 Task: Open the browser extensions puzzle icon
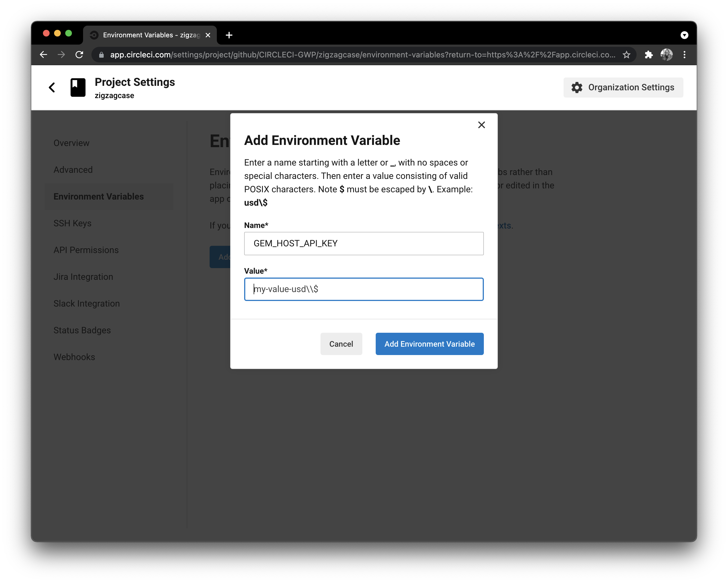649,54
